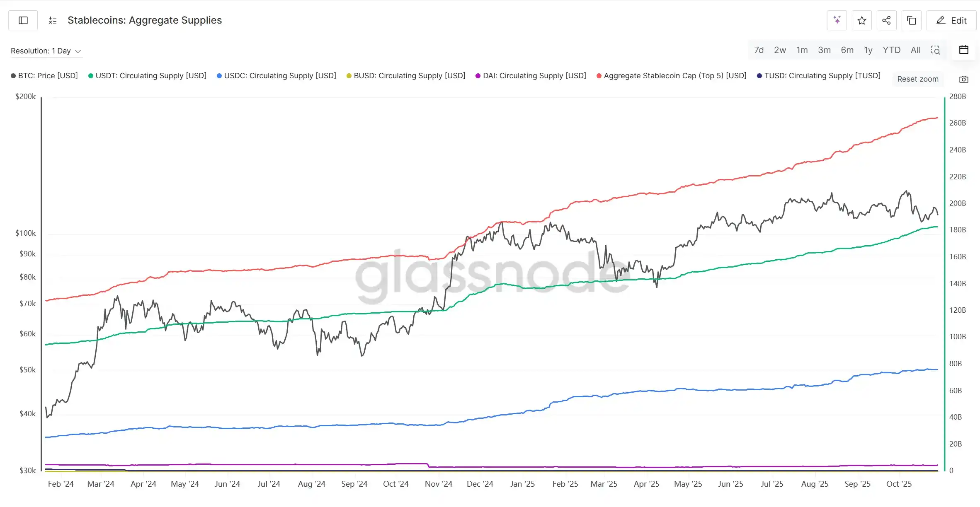Image resolution: width=980 pixels, height=507 pixels.
Task: Click the Edit button
Action: tap(951, 20)
